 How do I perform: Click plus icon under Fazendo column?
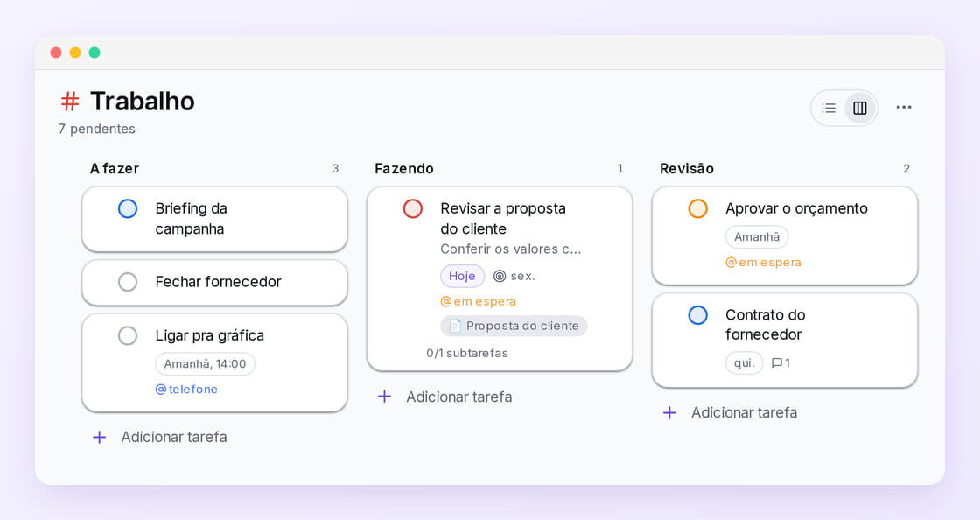(x=384, y=397)
